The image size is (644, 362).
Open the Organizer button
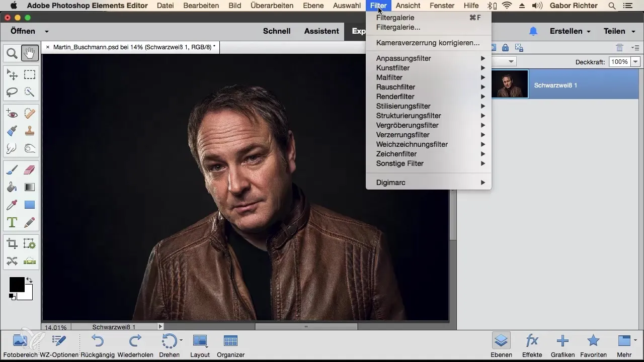point(230,345)
